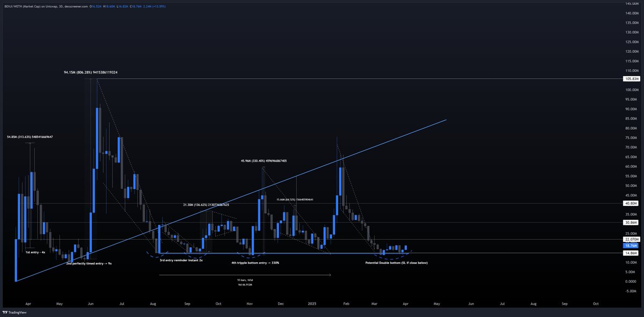Select the 'Potential Double bottom' annotation

[x=396, y=263]
